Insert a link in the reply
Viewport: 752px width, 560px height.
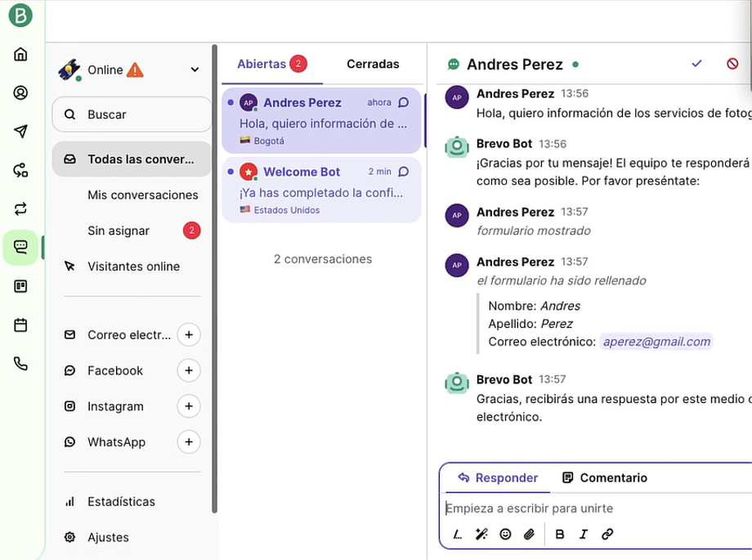tap(607, 534)
